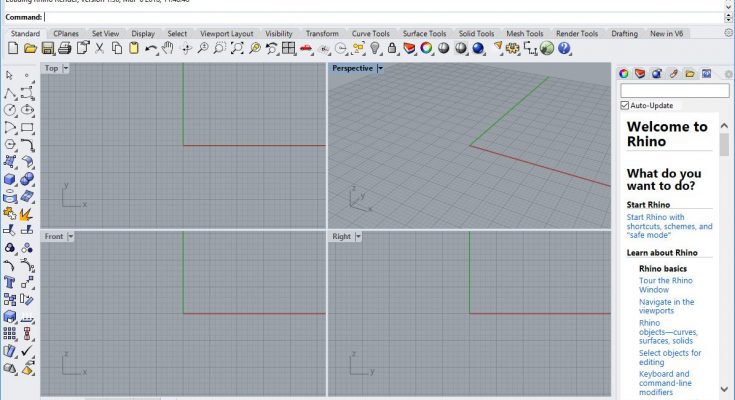The image size is (735, 400).
Task: Launch Grasshopper from the green icon
Action: tap(547, 48)
